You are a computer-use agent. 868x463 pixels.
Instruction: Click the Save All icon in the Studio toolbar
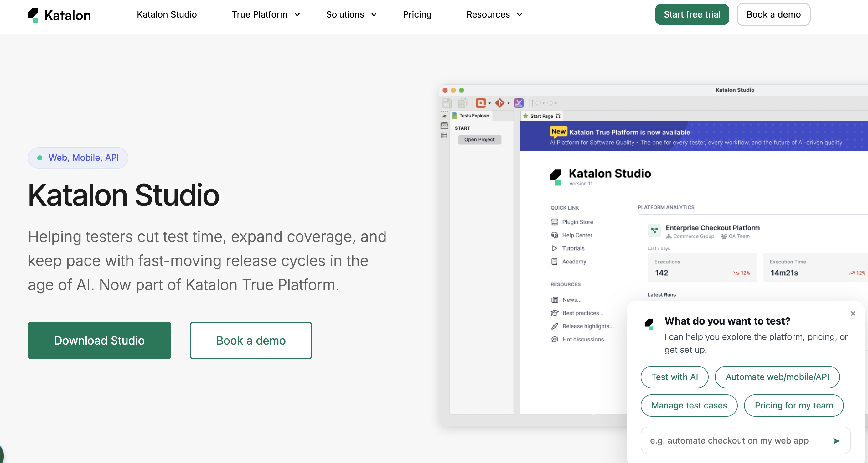pyautogui.click(x=462, y=103)
